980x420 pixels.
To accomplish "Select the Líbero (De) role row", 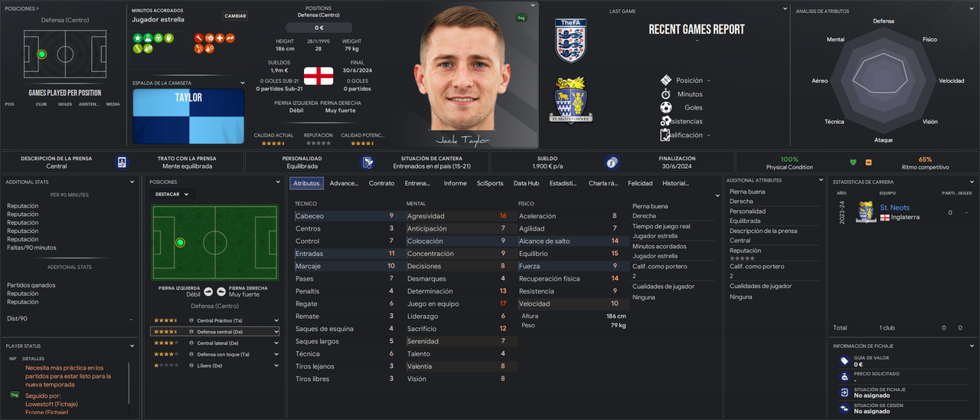I will click(x=214, y=366).
